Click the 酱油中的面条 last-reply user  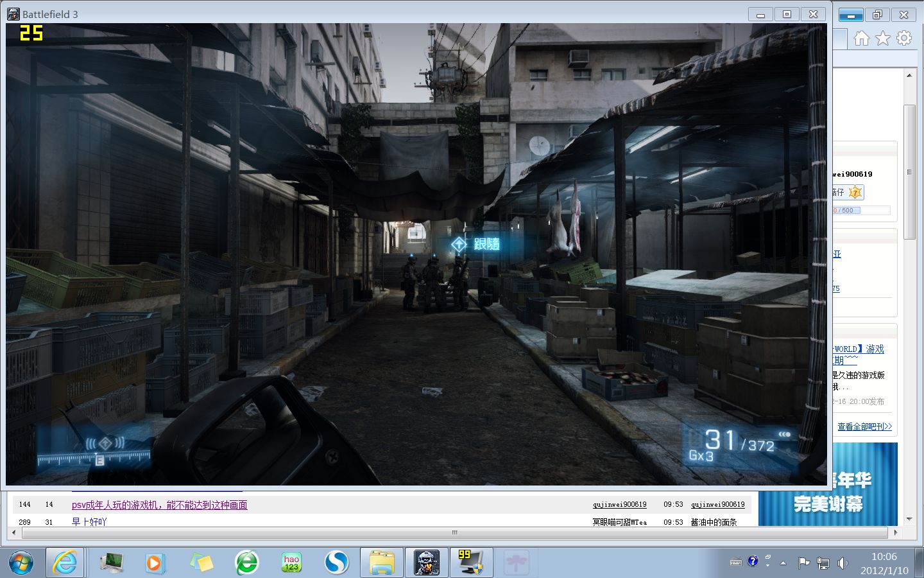pos(714,522)
